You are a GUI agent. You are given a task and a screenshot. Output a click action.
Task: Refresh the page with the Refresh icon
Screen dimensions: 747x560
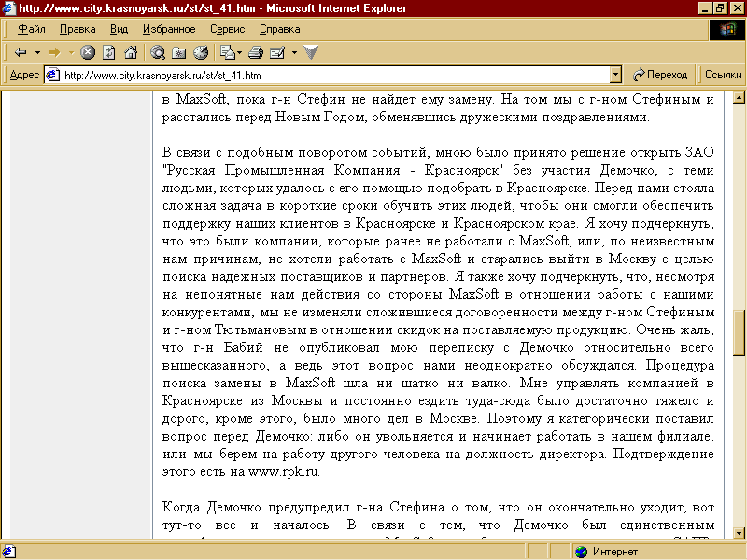109,52
